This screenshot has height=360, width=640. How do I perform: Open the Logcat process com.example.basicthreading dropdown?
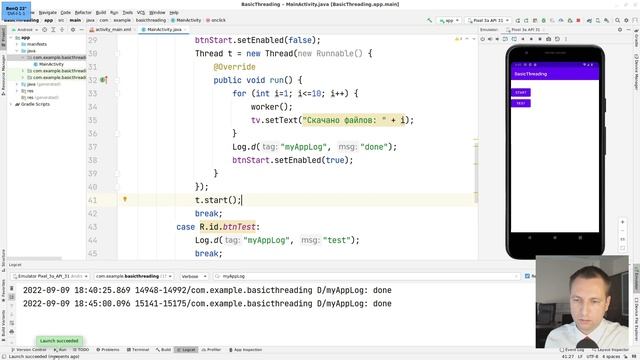coord(133,276)
